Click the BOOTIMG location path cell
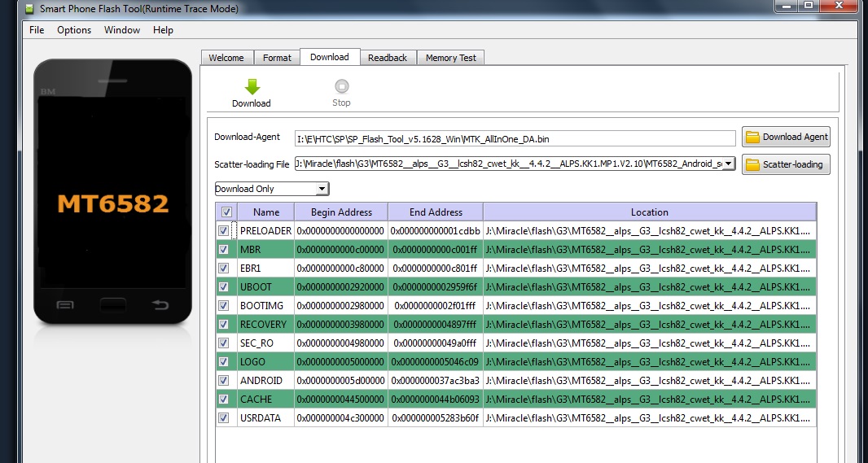The image size is (868, 463). click(x=649, y=305)
